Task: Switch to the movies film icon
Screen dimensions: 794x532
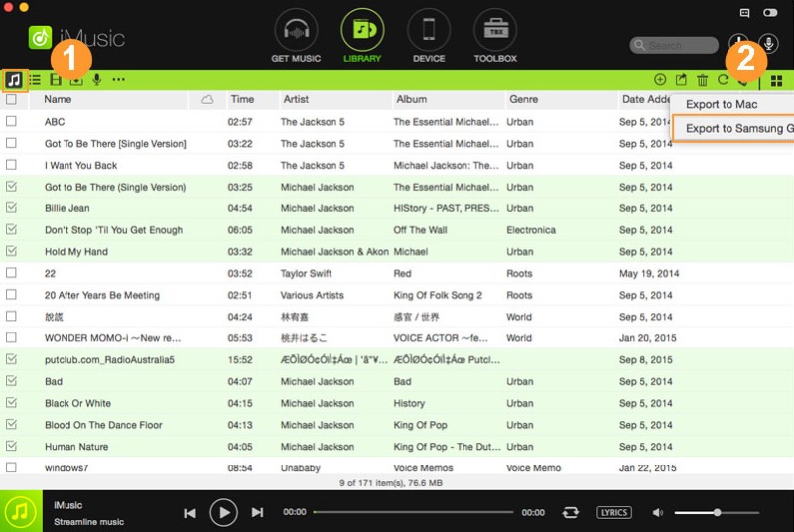Action: tap(56, 80)
